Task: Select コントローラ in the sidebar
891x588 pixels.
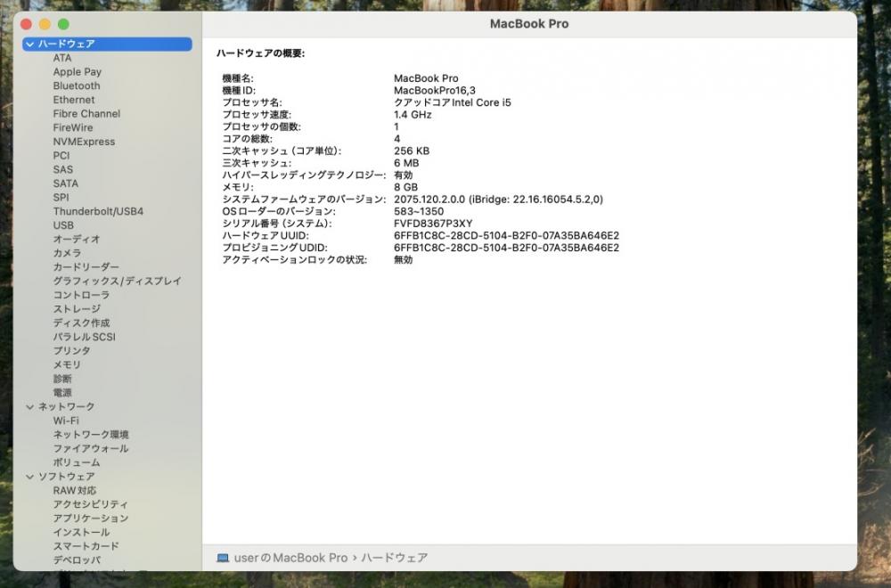Action: [81, 295]
